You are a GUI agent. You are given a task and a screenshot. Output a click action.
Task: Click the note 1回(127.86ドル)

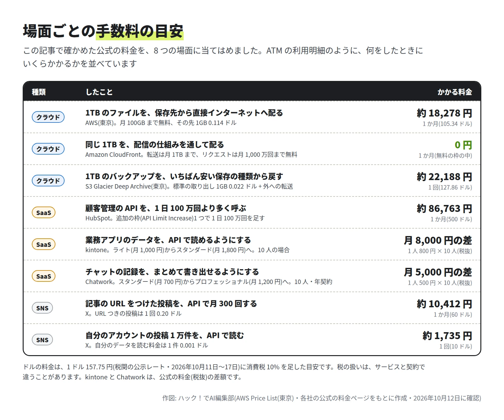tap(450, 187)
